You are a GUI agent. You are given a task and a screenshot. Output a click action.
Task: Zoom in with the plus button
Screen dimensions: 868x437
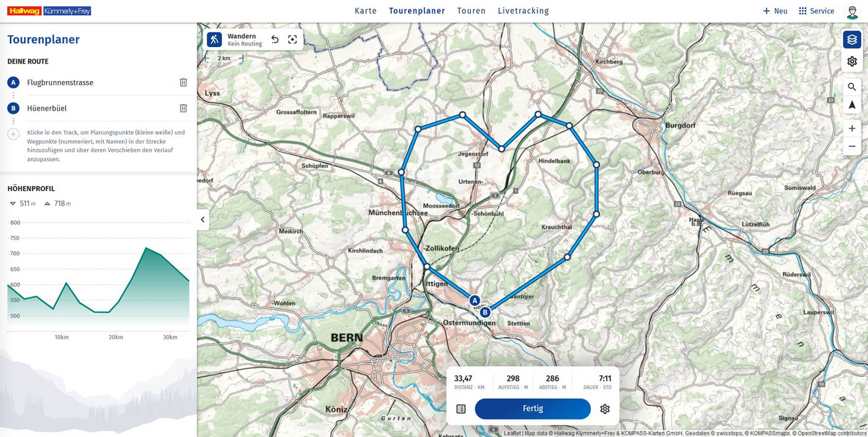(x=852, y=128)
